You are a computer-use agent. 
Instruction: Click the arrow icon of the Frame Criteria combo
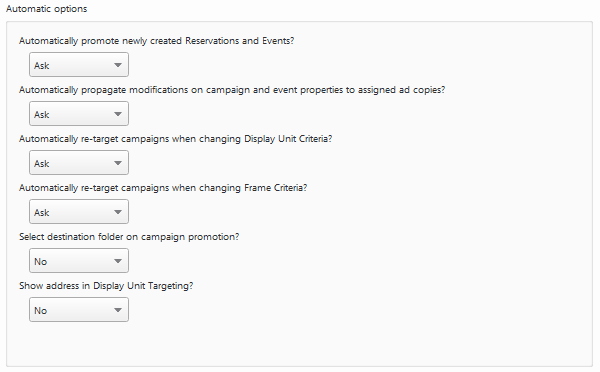[x=118, y=212]
